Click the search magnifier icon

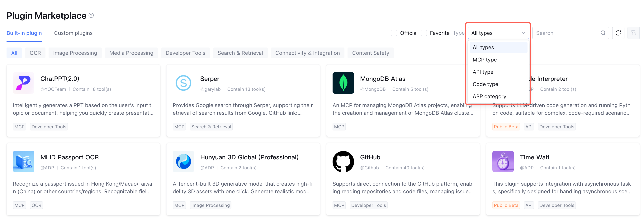pyautogui.click(x=603, y=33)
